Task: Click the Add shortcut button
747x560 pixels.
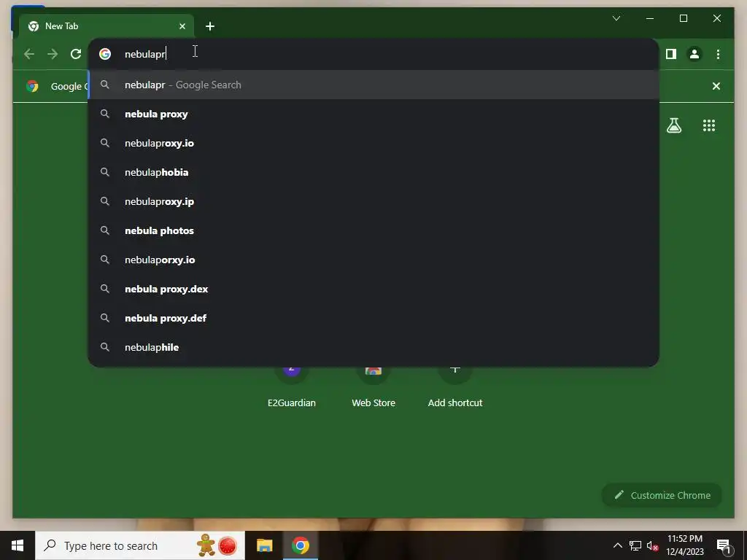Action: (x=455, y=386)
